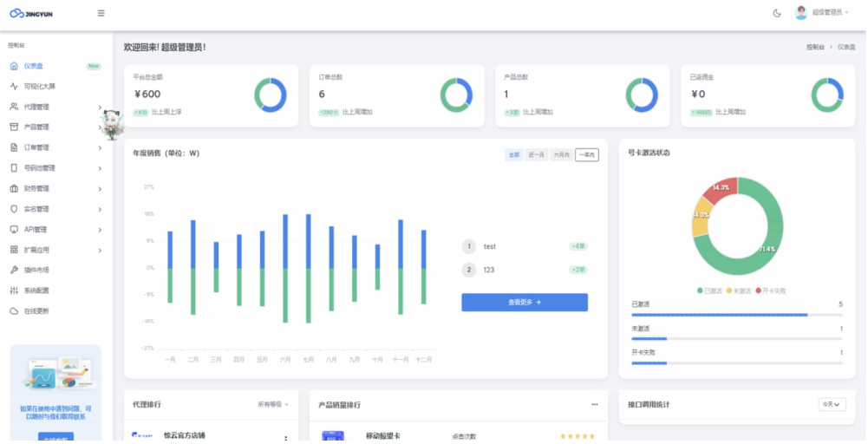Open the 所有等级 dropdown in 代理排行
This screenshot has width=868, height=444.
point(273,404)
